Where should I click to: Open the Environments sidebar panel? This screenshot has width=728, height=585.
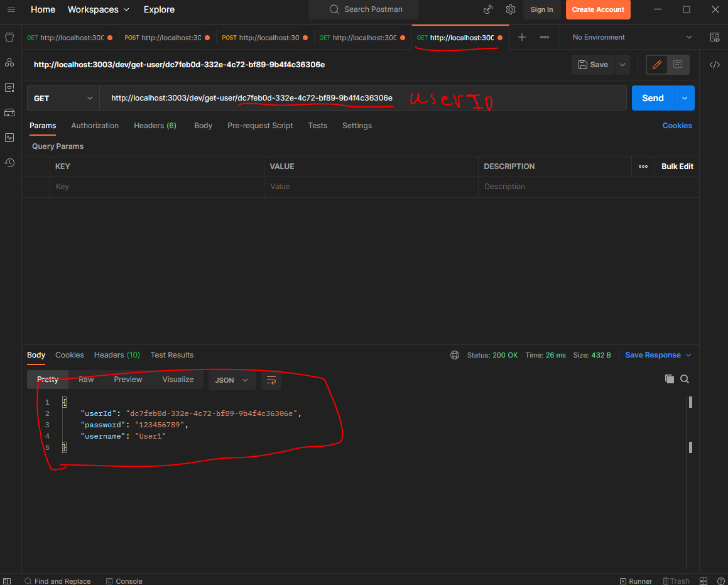(x=9, y=87)
